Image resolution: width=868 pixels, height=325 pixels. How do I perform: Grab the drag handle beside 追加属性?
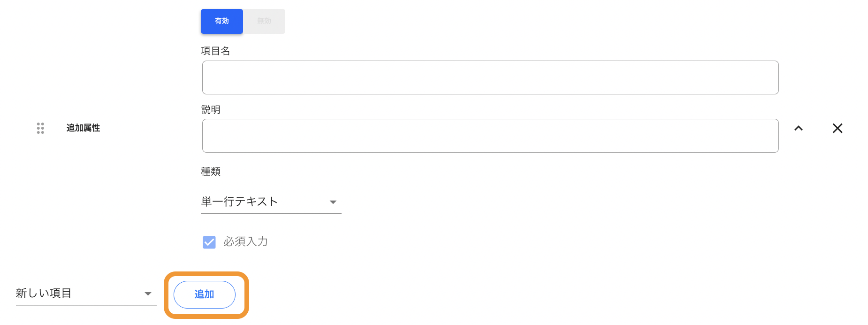(40, 128)
